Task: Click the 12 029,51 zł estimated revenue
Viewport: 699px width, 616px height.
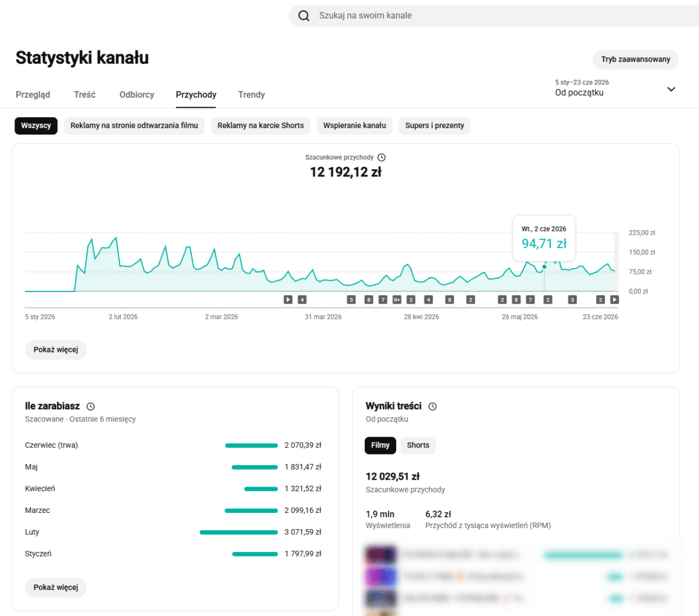Action: (393, 477)
